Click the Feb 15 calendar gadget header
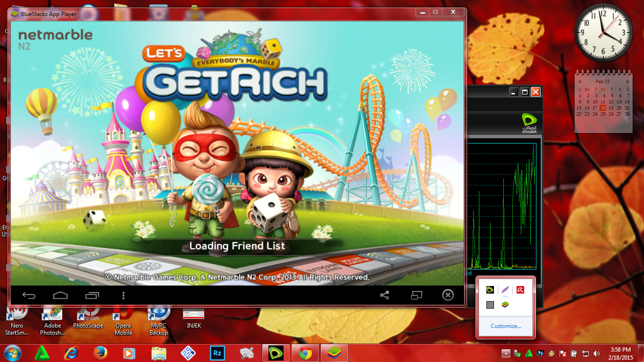 point(603,82)
